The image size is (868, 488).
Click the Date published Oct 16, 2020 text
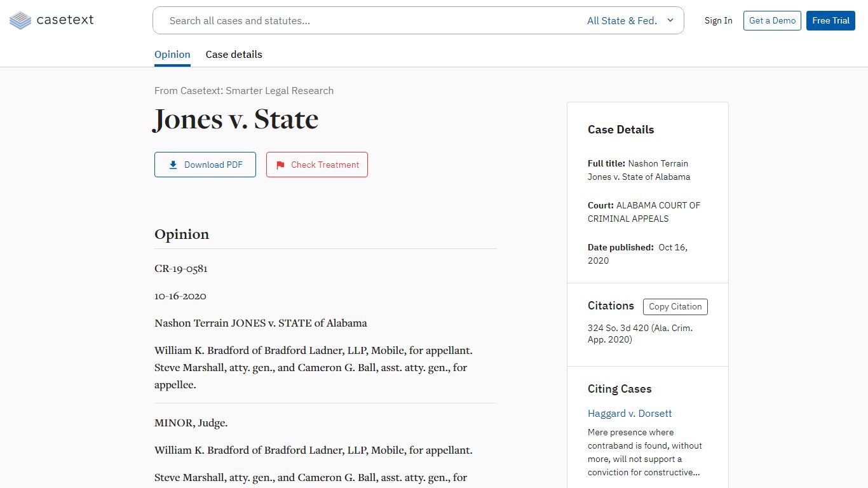pos(637,254)
